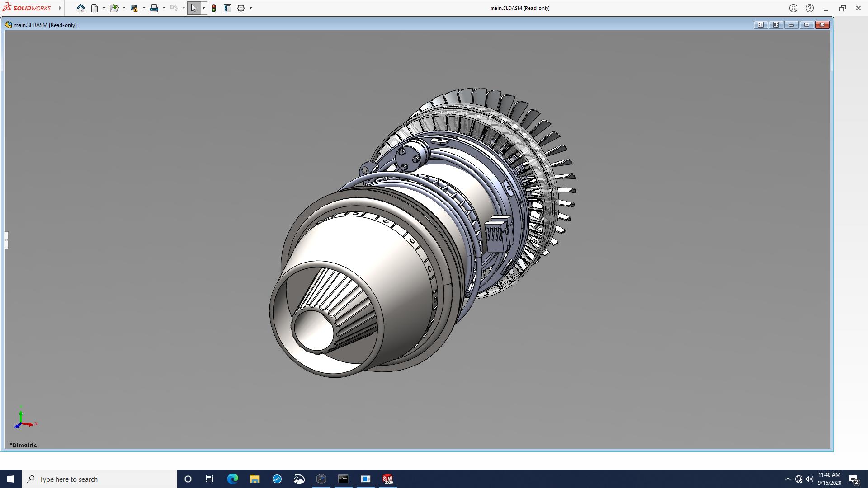Click the Print icon
The width and height of the screenshot is (868, 488).
pyautogui.click(x=154, y=8)
